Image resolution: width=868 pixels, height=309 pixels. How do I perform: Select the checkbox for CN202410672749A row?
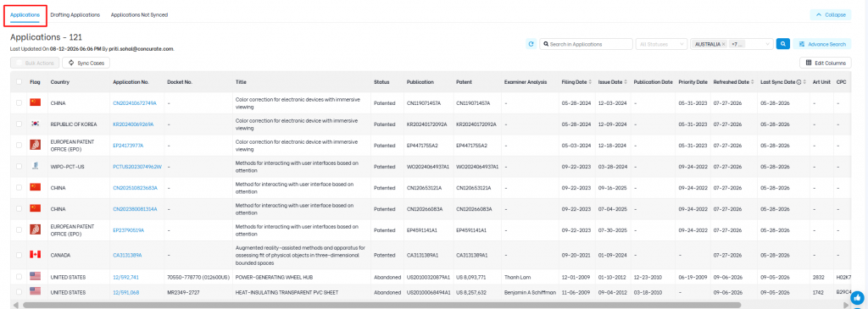(19, 102)
